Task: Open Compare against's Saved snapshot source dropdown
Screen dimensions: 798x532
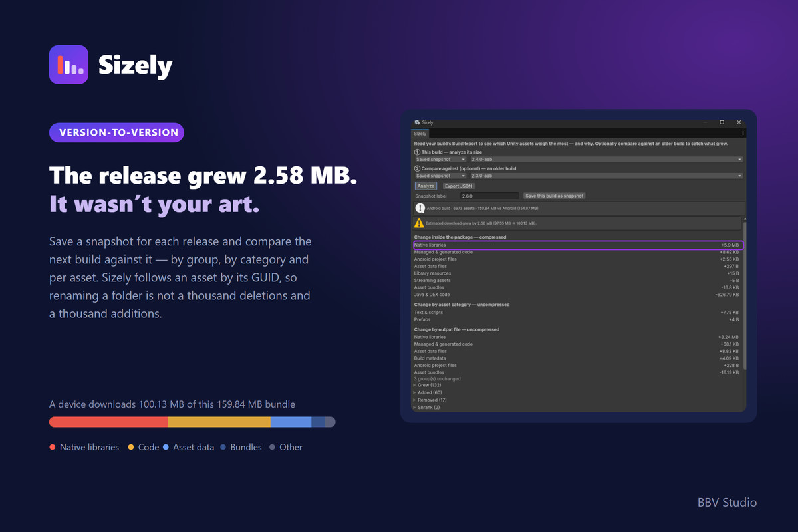Action: (441, 176)
